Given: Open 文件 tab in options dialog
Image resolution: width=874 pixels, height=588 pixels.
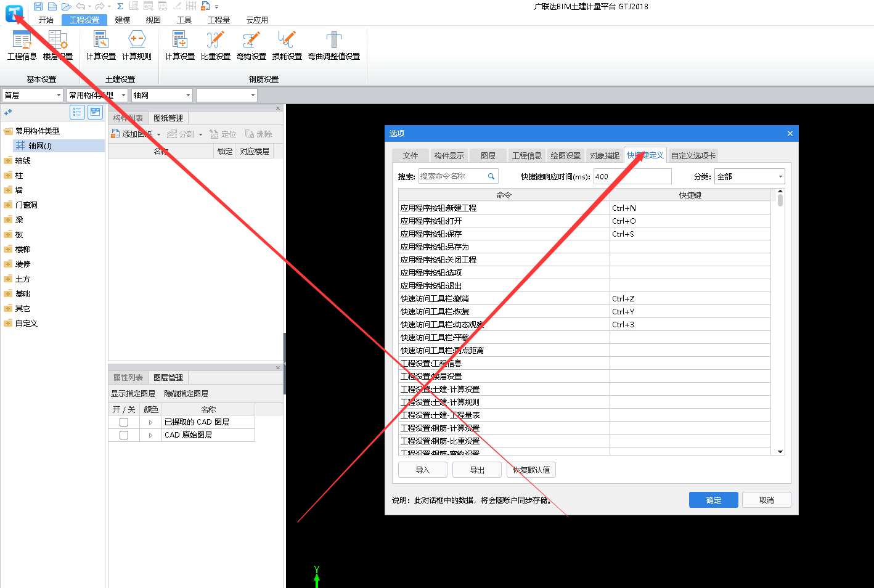Looking at the screenshot, I should (410, 155).
